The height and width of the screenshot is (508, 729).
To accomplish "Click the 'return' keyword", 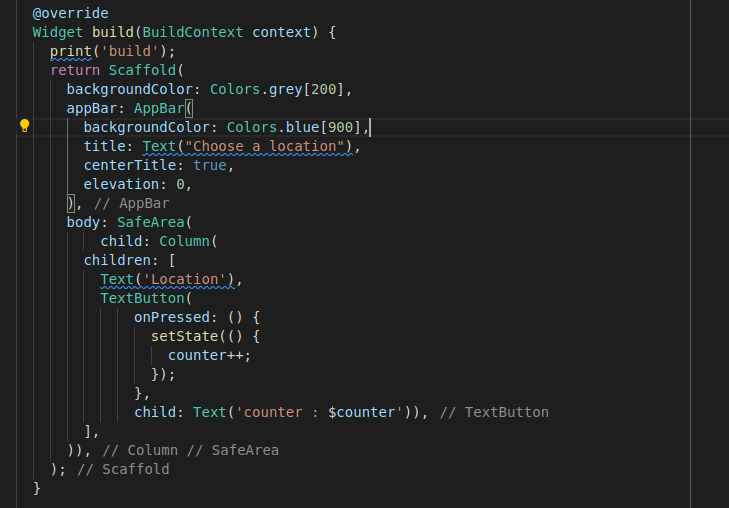I will 75,70.
